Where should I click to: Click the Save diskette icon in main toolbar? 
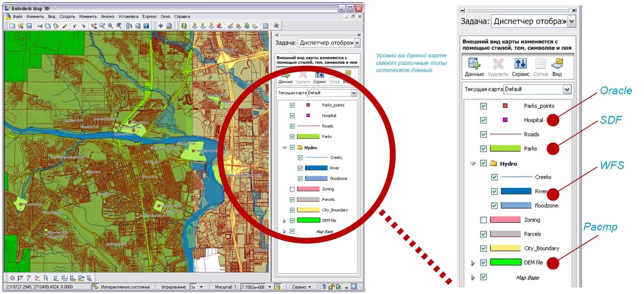29,26
